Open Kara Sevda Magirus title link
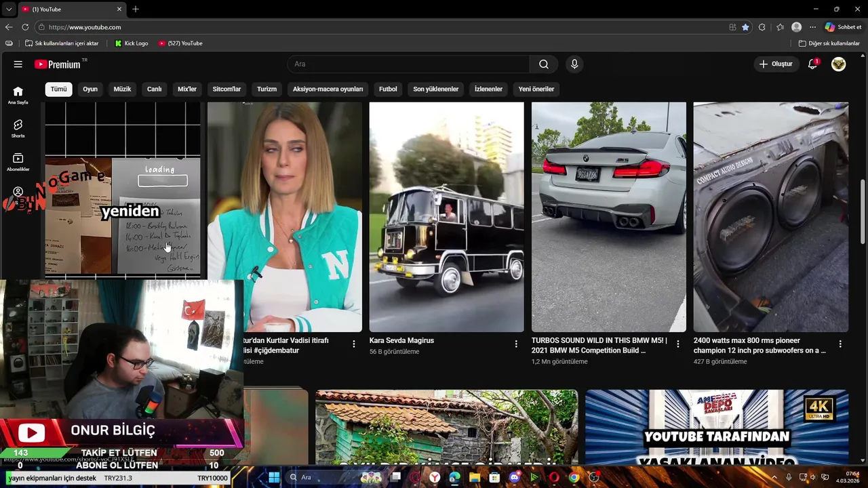 coord(401,340)
